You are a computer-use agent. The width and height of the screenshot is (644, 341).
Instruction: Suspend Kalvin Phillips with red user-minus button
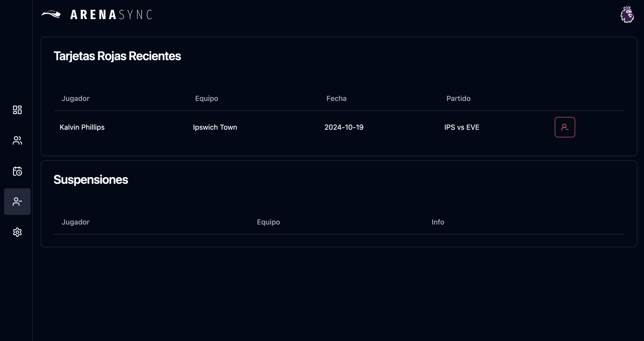[x=565, y=127]
